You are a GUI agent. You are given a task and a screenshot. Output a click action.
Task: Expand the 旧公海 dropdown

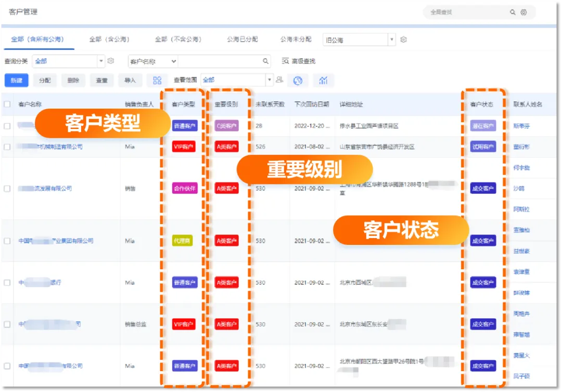[391, 40]
